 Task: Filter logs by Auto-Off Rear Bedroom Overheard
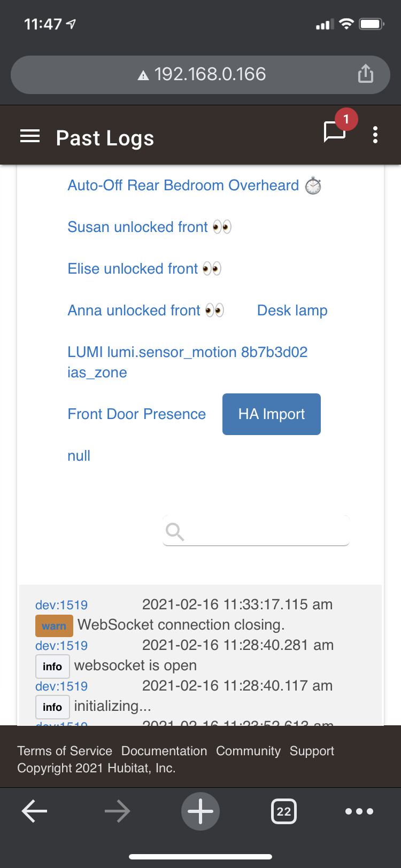[x=183, y=185]
